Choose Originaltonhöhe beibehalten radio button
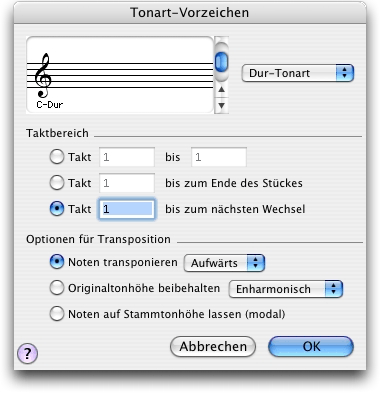The height and width of the screenshot is (393, 380). [x=57, y=288]
